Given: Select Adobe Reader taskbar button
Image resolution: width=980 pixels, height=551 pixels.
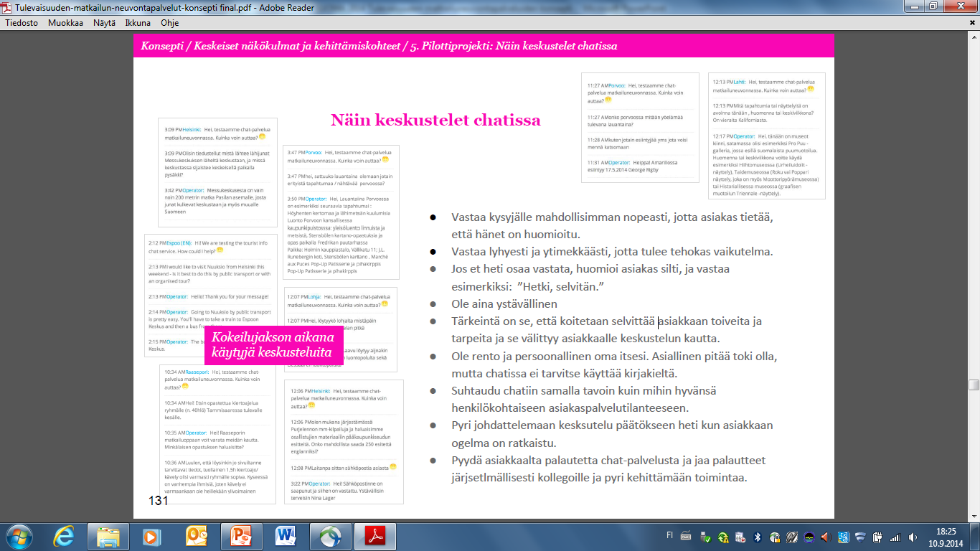Looking at the screenshot, I should 377,536.
